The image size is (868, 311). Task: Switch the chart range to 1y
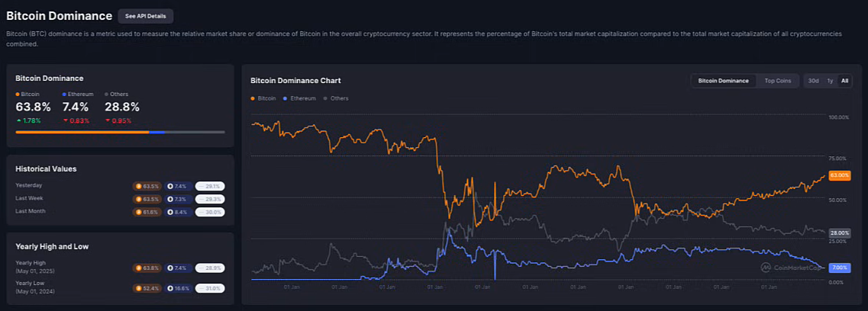(830, 81)
